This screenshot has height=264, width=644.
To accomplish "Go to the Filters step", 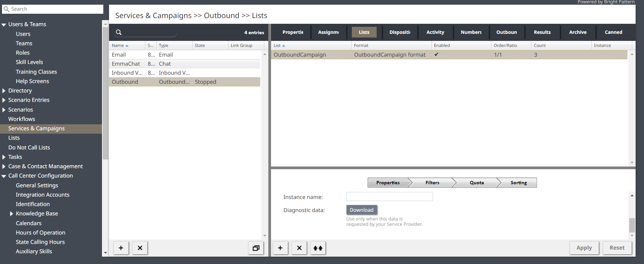I will pyautogui.click(x=432, y=183).
